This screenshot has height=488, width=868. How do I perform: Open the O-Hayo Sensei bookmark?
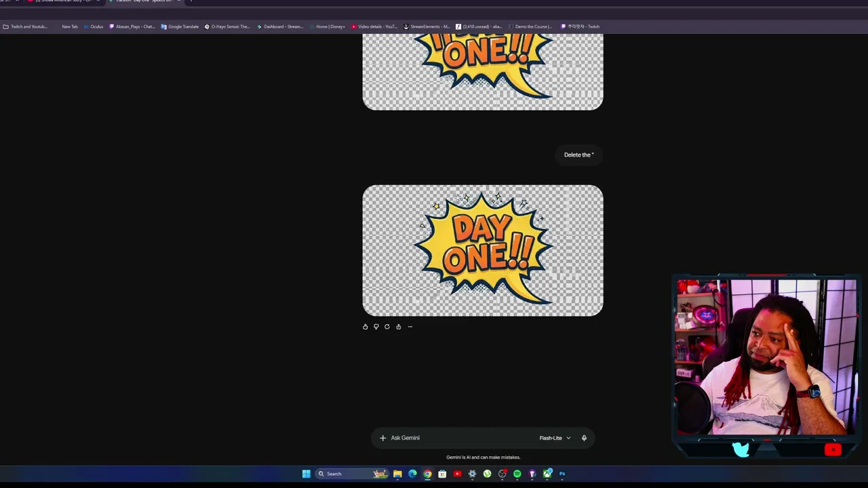pyautogui.click(x=227, y=26)
